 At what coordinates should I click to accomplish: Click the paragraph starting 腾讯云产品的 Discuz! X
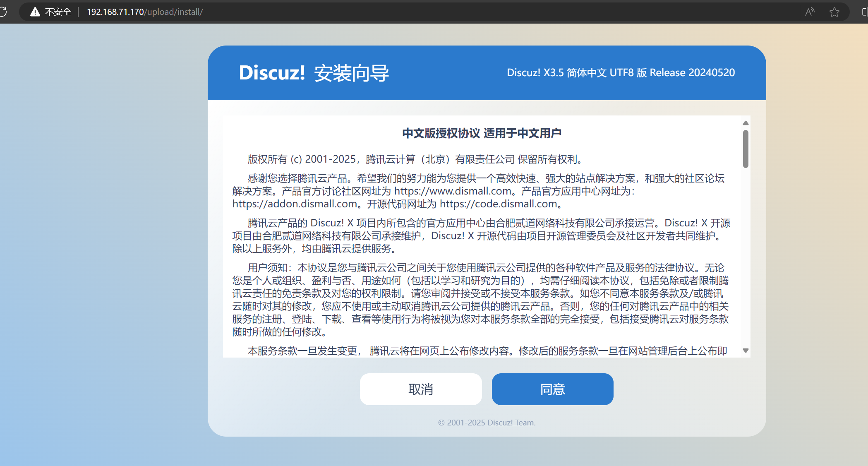[481, 236]
